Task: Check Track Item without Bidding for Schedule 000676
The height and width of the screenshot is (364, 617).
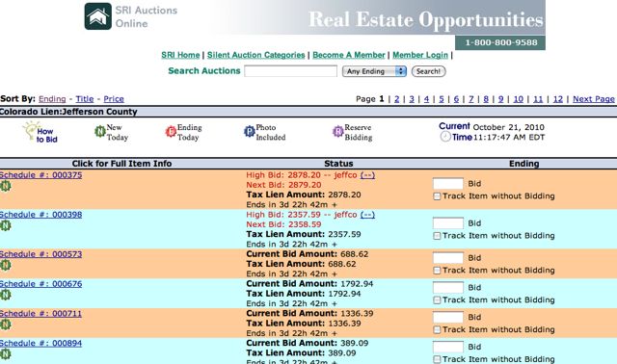Action: 437,300
